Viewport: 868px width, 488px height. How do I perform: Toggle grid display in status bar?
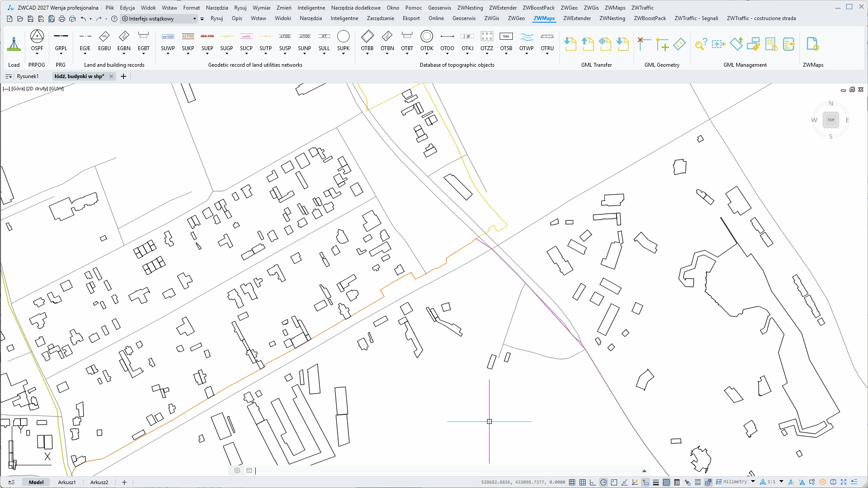pos(583,482)
